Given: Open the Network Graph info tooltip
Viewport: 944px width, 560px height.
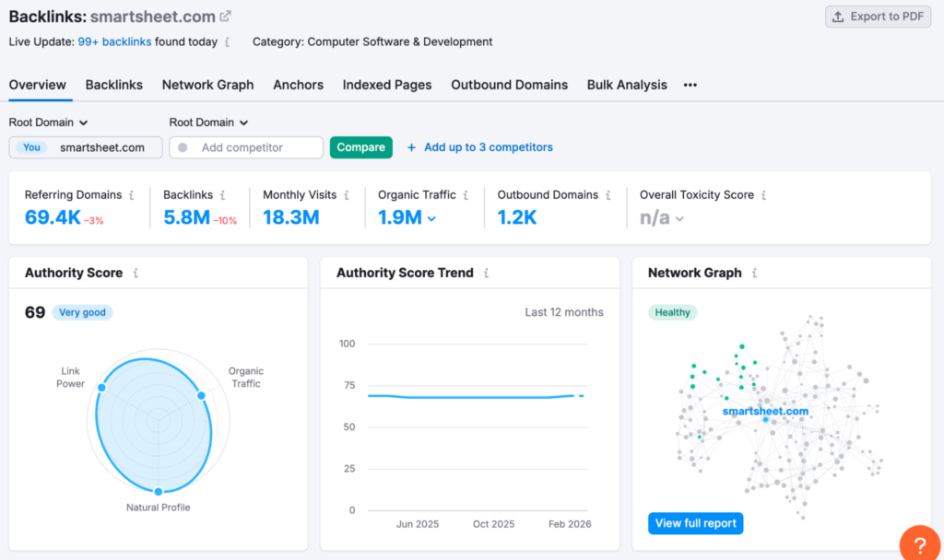Looking at the screenshot, I should 755,273.
